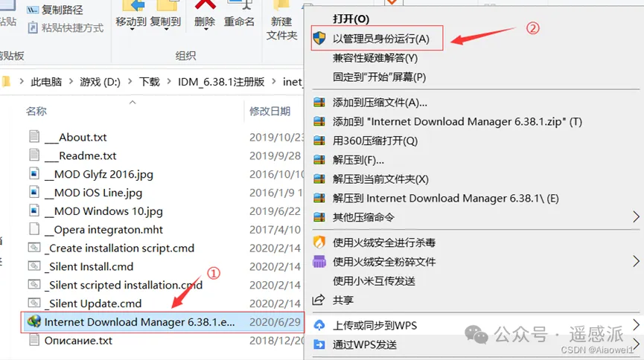644x360 pixels.
Task: Go to IDM_6.38.1注册版 in address bar
Action: (221, 82)
